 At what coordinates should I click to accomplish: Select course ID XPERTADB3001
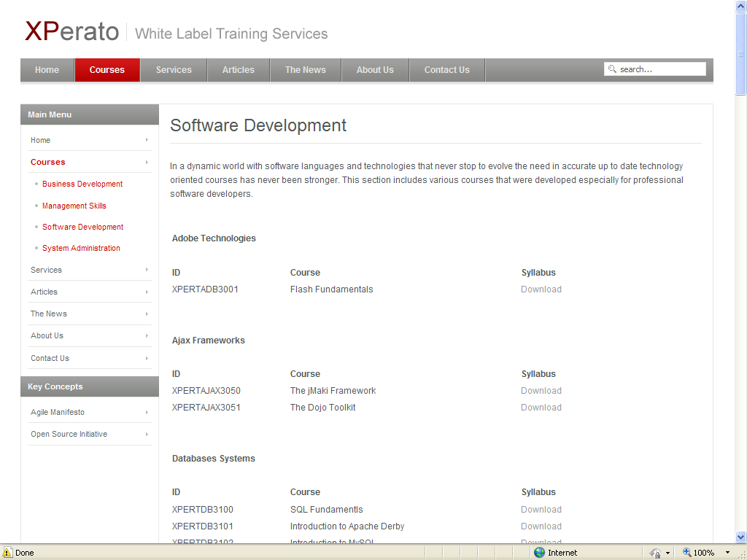click(205, 289)
